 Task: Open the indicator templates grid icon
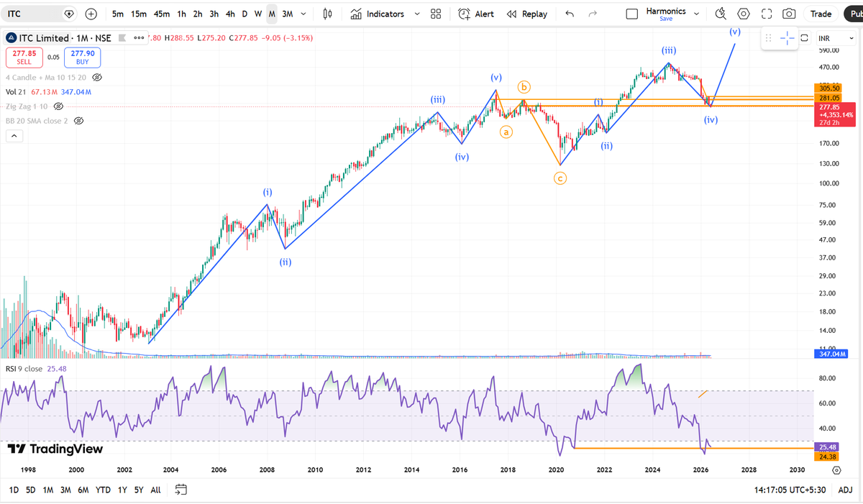(x=436, y=14)
